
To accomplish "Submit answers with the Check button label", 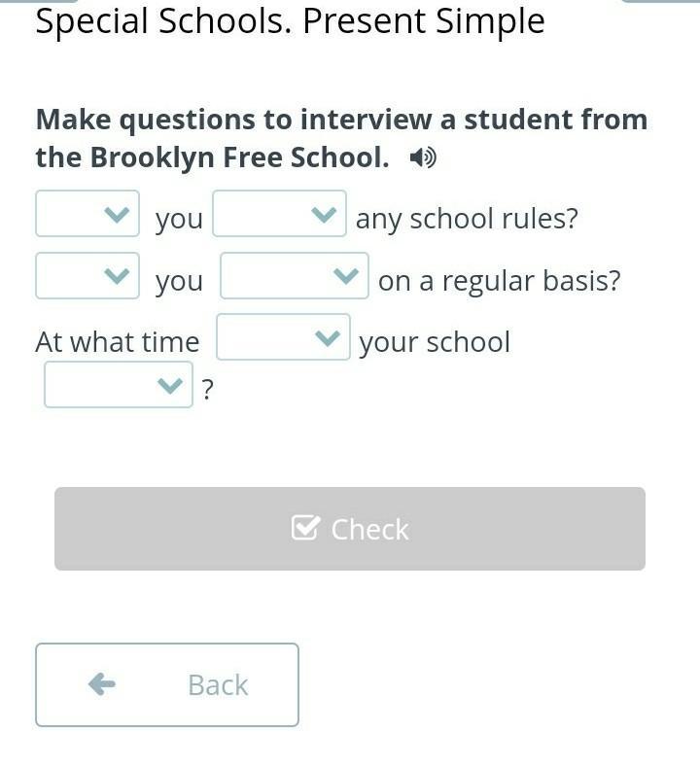I will tap(369, 529).
